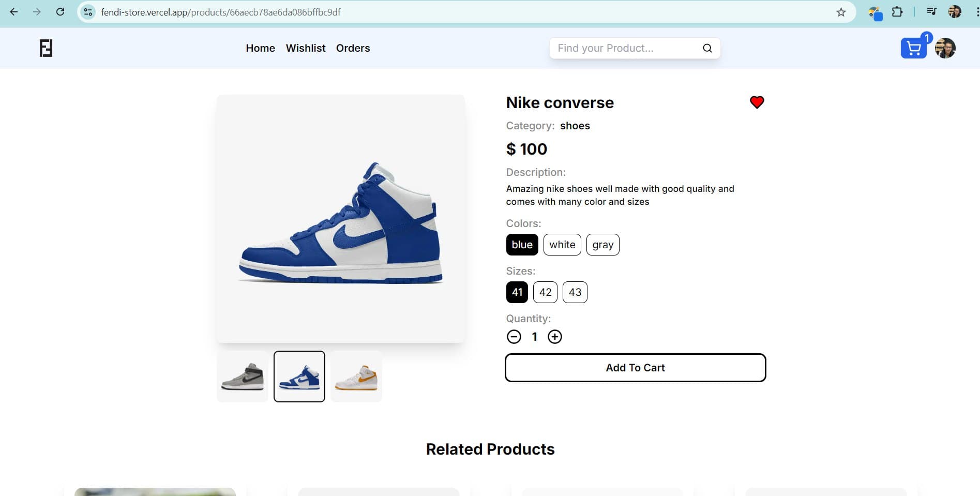Decrease quantity with minus icon
The image size is (980, 496).
(514, 337)
